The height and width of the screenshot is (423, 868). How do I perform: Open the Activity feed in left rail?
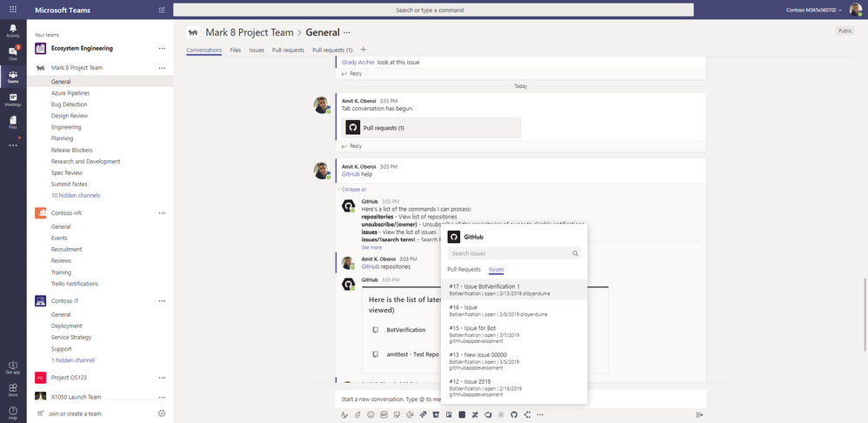click(13, 31)
